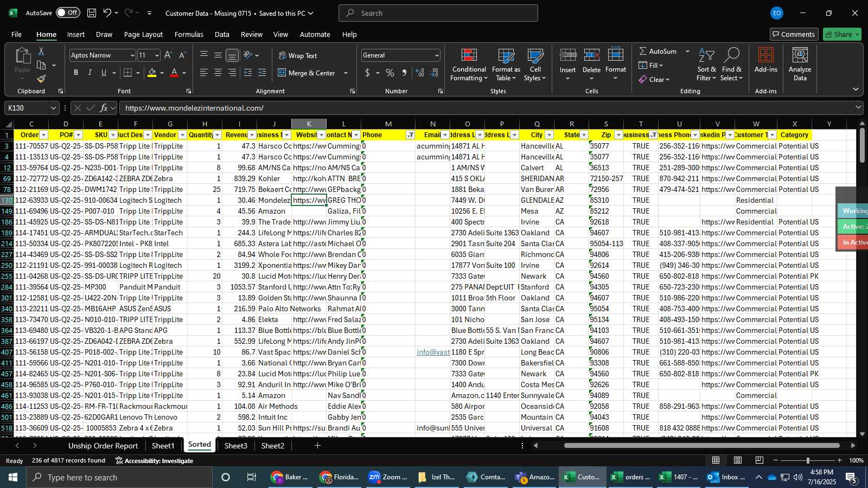The width and height of the screenshot is (868, 488).
Task: Switch to Sheet2 tab
Action: (x=272, y=446)
